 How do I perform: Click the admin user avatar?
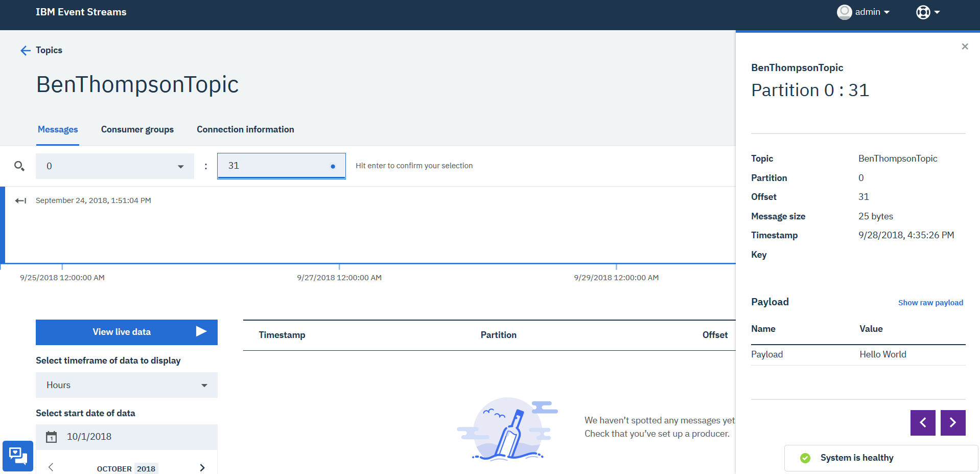click(x=844, y=12)
